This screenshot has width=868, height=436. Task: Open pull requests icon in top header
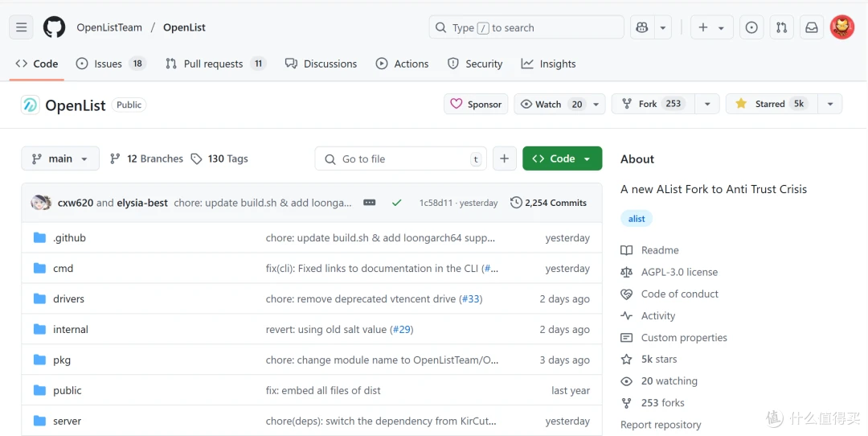point(781,27)
